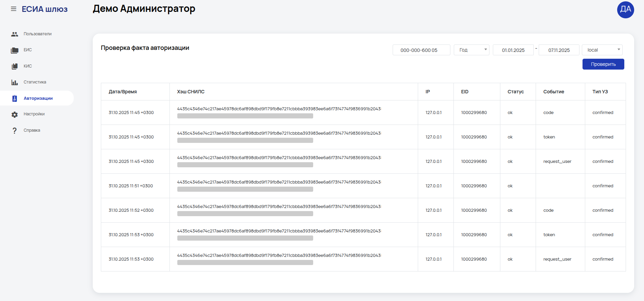Click the date 31.10.2025 11:52 +0300

(131, 210)
